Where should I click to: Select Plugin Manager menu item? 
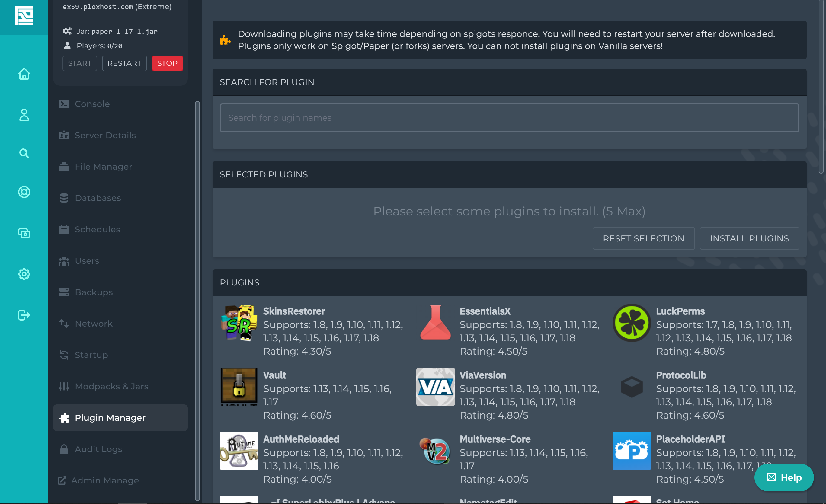(120, 418)
